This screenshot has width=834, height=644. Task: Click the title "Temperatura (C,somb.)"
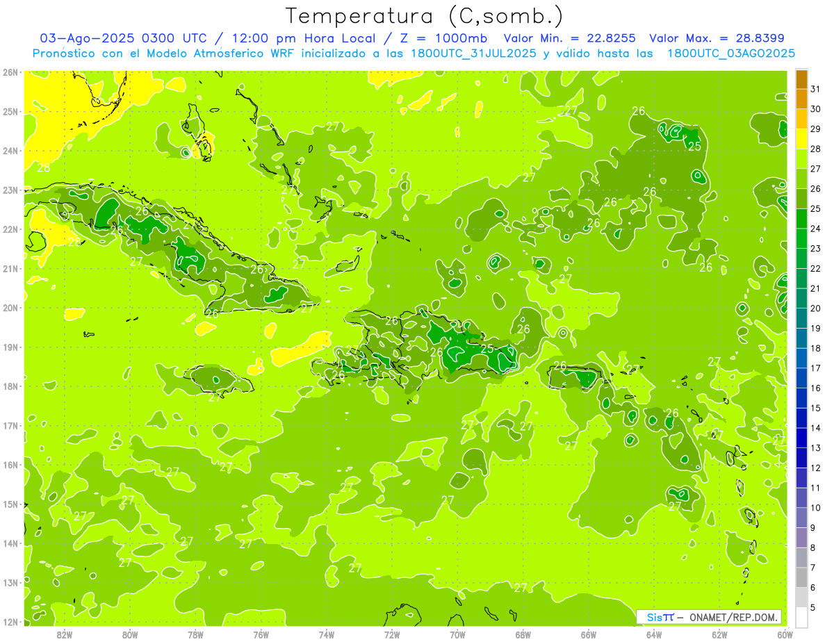[424, 15]
